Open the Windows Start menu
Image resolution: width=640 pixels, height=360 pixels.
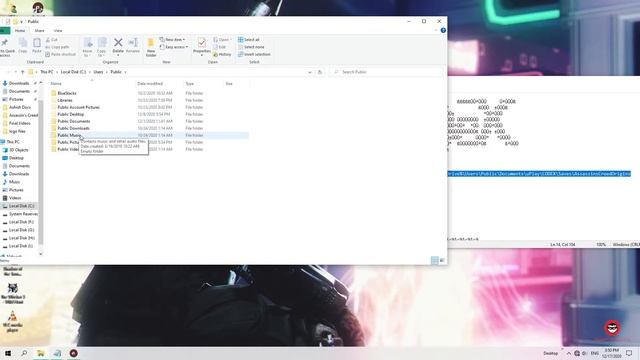[8, 353]
